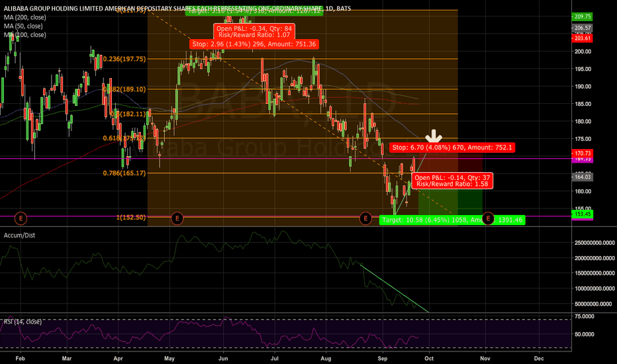Click Oct on the time axis
This screenshot has height=364, width=617.
click(x=429, y=359)
